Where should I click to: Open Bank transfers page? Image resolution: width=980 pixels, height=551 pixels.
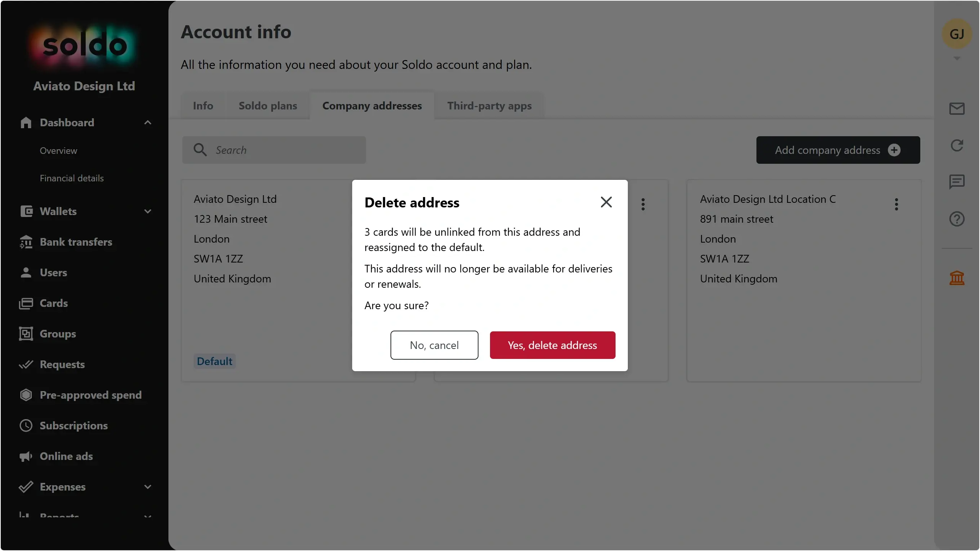pyautogui.click(x=76, y=242)
